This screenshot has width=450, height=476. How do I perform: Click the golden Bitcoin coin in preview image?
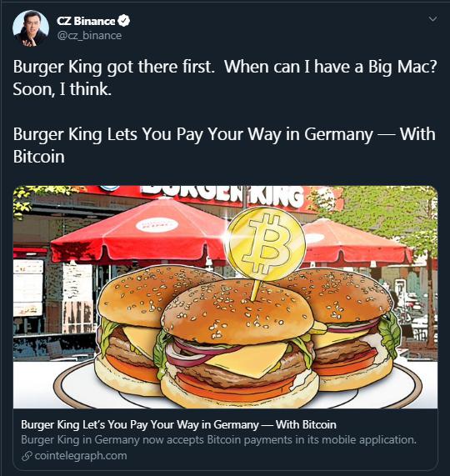tap(266, 243)
